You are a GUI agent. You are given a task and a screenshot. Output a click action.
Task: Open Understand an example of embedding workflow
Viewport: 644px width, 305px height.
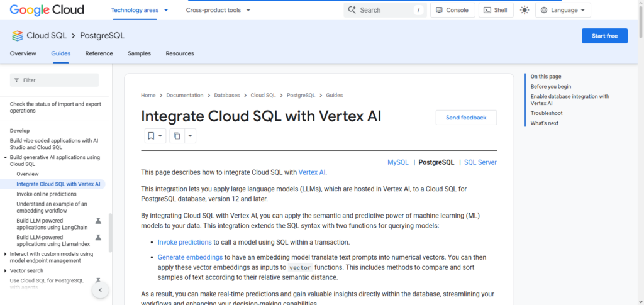pos(52,208)
